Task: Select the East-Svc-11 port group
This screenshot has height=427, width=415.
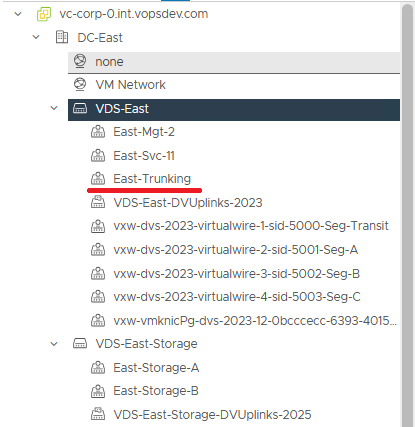Action: pyautogui.click(x=144, y=156)
